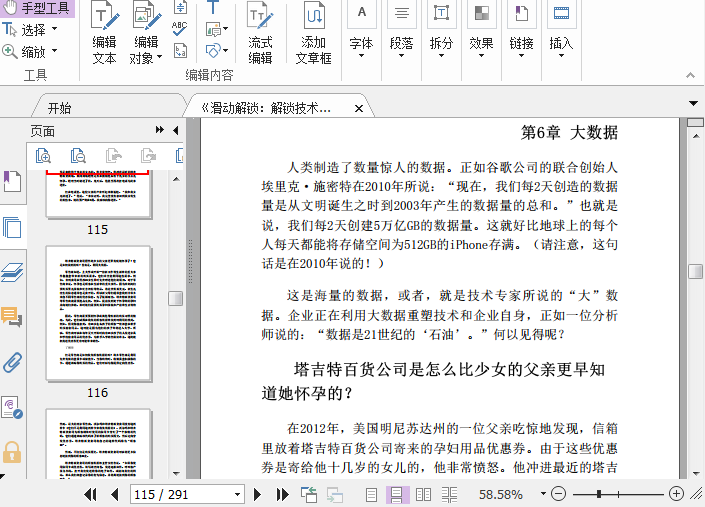Screen dimensions: 705x507
Task: Open the Security lock panel
Action: coord(12,452)
